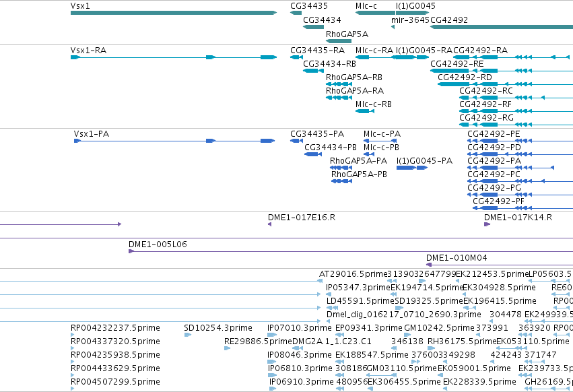The height and width of the screenshot is (392, 573).
Task: Select the RhoGAP5A gene label
Action: tap(347, 34)
